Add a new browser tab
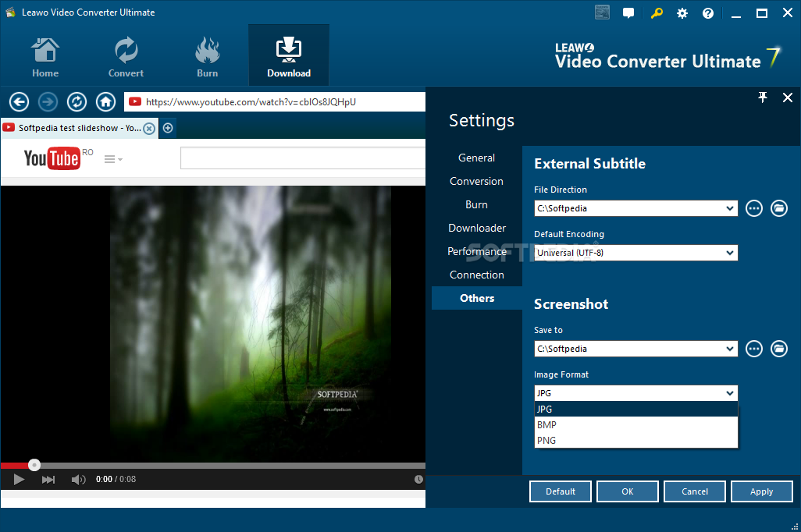 pos(168,128)
